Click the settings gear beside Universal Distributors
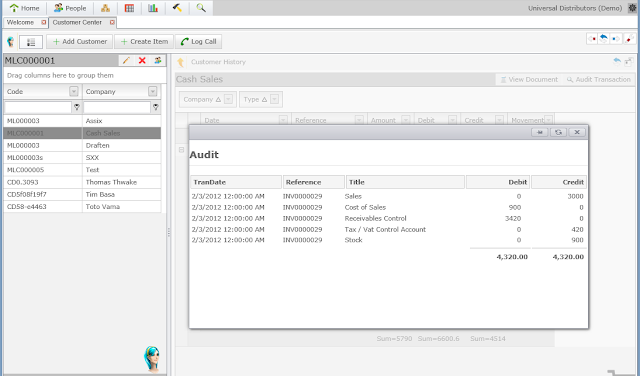This screenshot has width=640, height=376. 632,8
